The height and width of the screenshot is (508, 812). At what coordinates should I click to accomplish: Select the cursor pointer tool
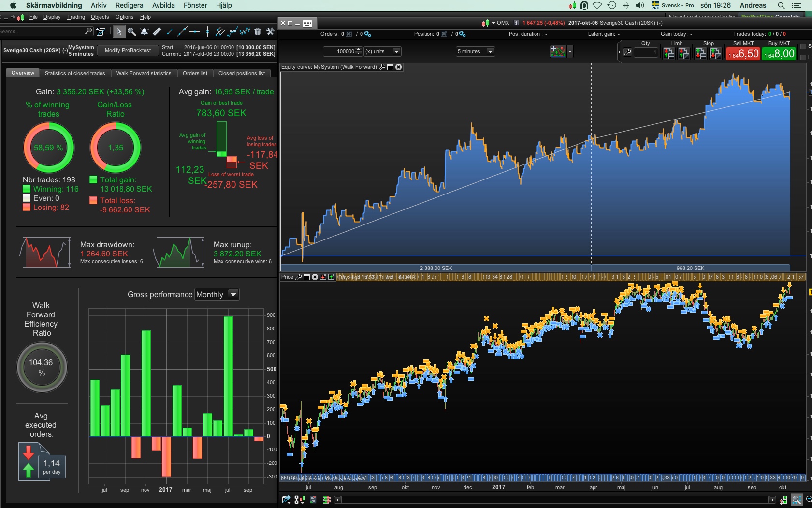tap(119, 32)
